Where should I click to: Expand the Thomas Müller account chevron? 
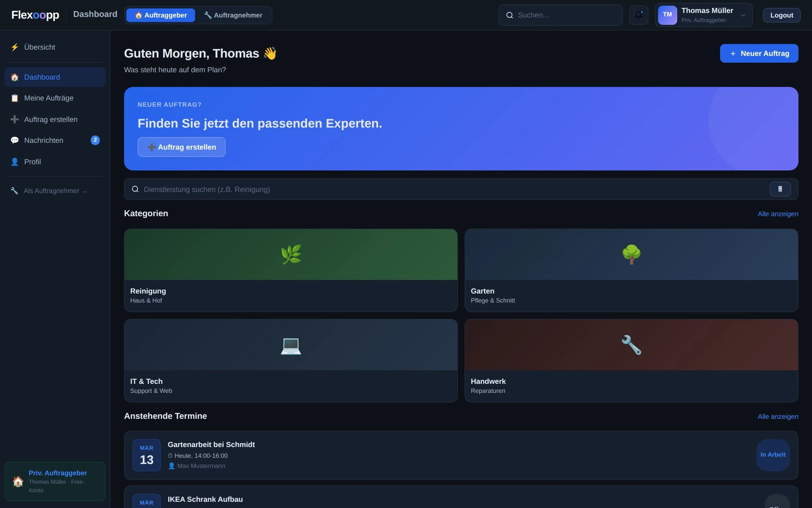743,15
